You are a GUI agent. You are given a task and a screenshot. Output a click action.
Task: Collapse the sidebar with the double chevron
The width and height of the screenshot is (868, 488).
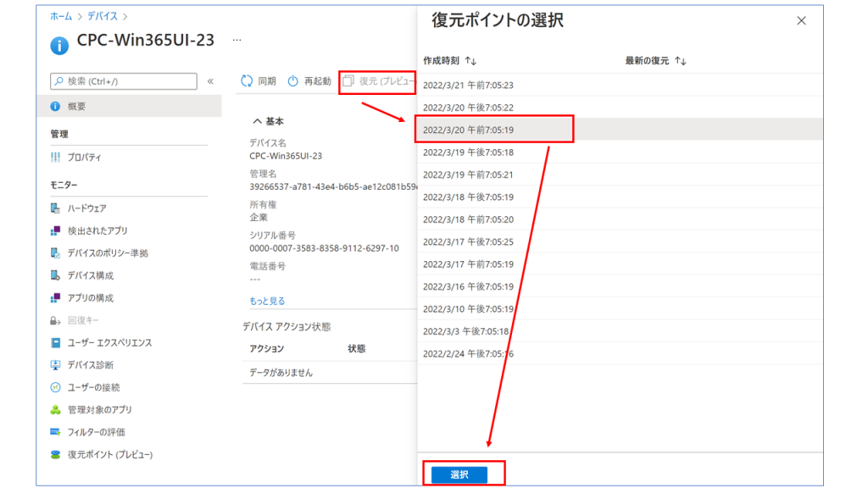(x=211, y=81)
